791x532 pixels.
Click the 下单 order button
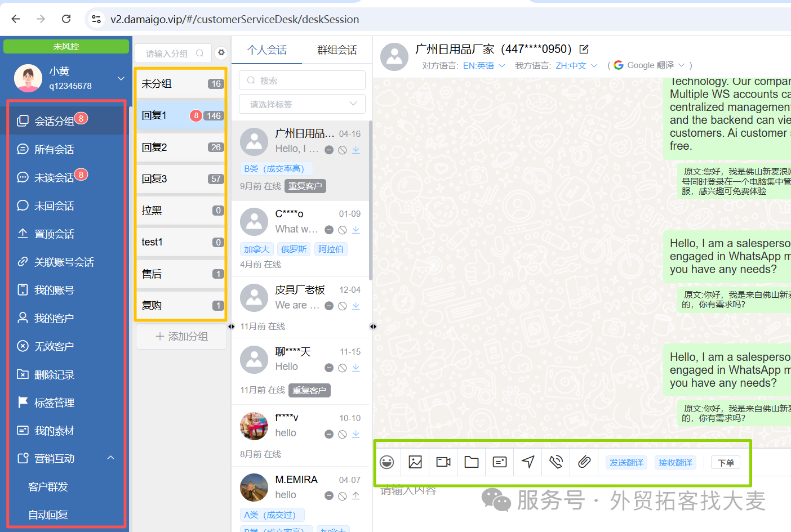click(726, 463)
